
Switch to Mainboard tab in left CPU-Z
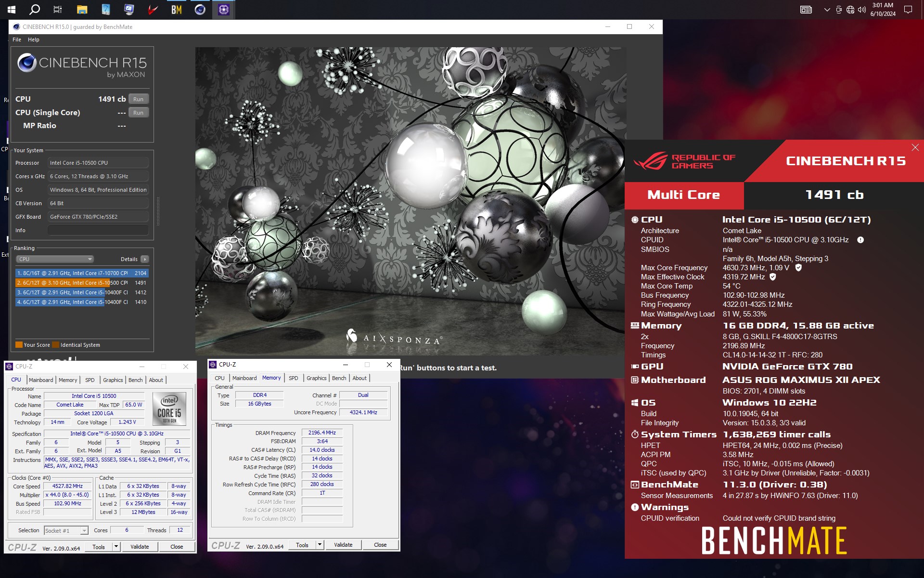41,380
